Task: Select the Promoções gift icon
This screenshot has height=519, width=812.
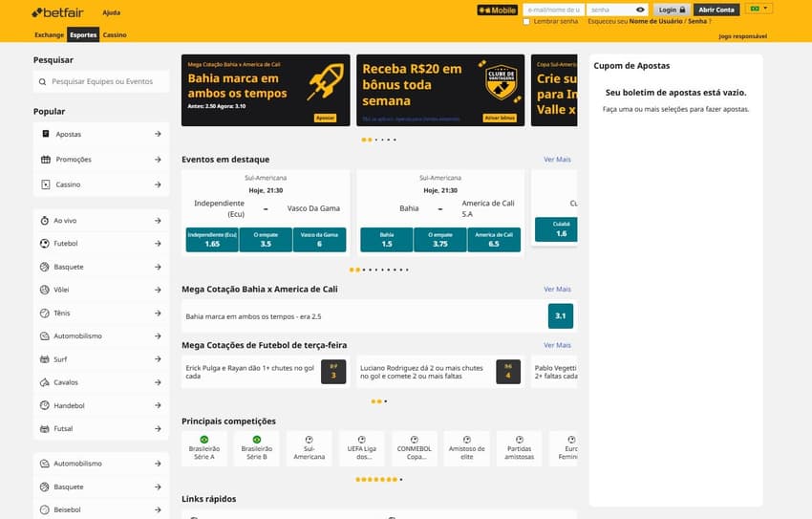Action: (x=46, y=160)
